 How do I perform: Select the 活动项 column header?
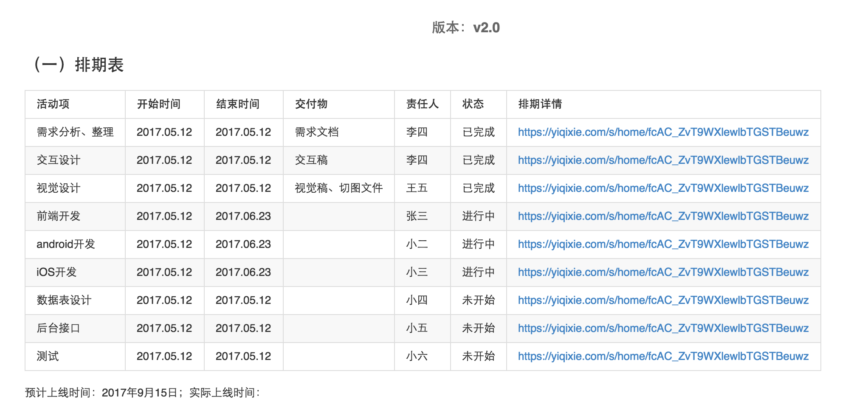pos(52,104)
